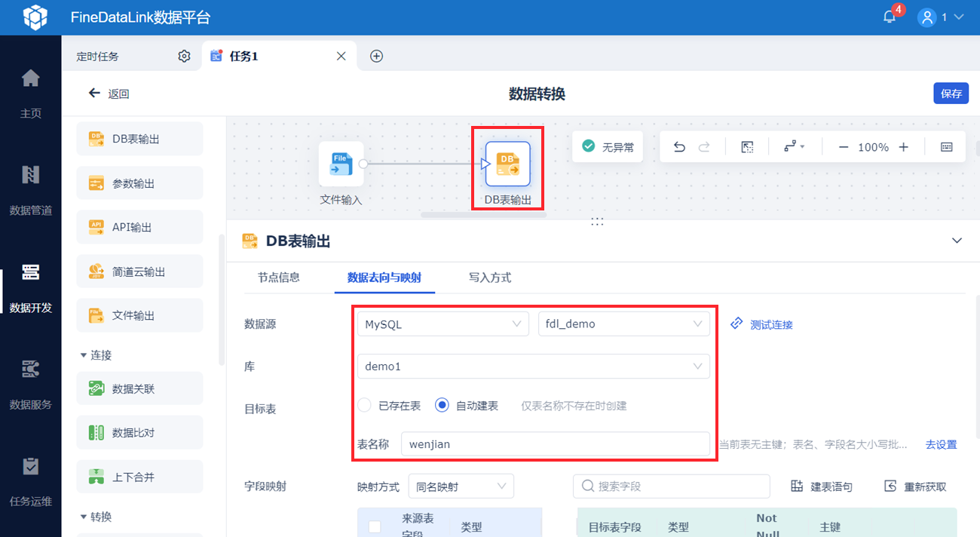Image resolution: width=980 pixels, height=537 pixels.
Task: Open the 数据去向与映射 tab
Action: pyautogui.click(x=384, y=278)
